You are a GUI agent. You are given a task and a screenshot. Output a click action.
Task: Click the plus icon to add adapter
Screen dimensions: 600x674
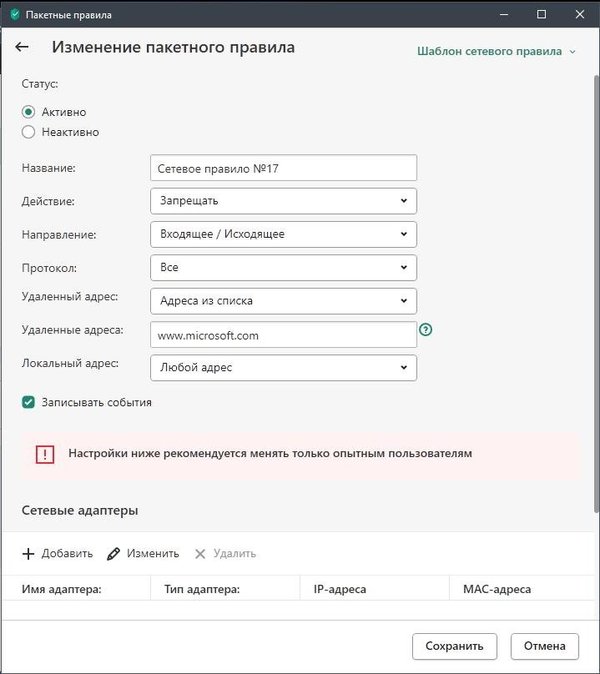[x=28, y=553]
